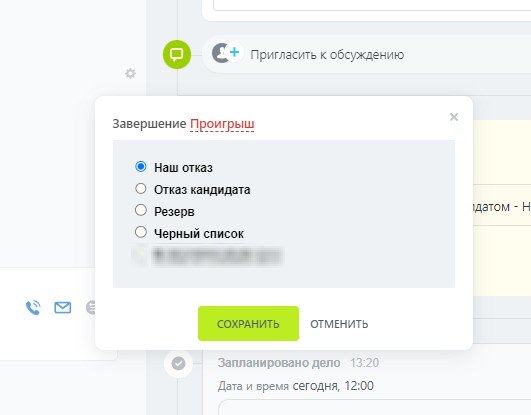Click Пригласить к обсуждению text
This screenshot has width=531, height=415.
[x=327, y=55]
